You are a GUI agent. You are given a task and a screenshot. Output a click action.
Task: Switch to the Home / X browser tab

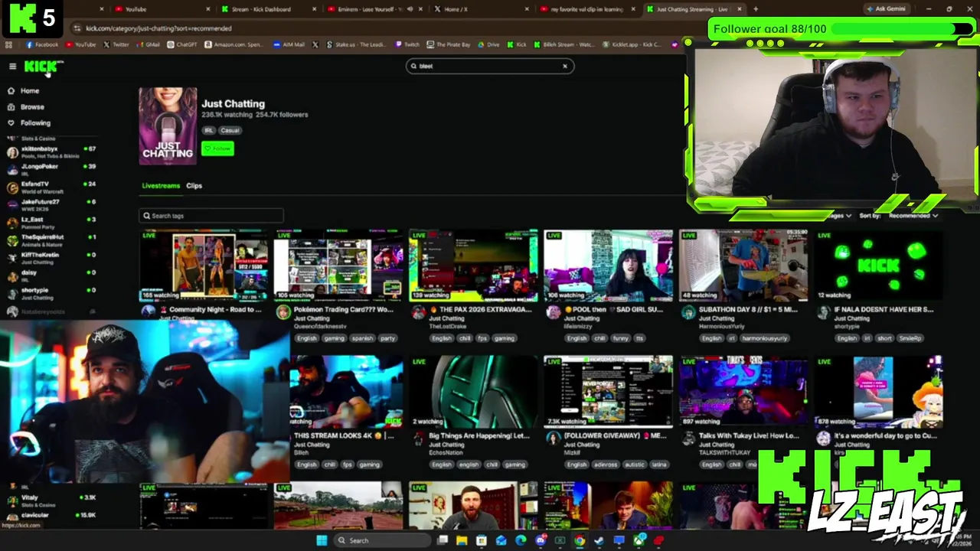tap(479, 9)
